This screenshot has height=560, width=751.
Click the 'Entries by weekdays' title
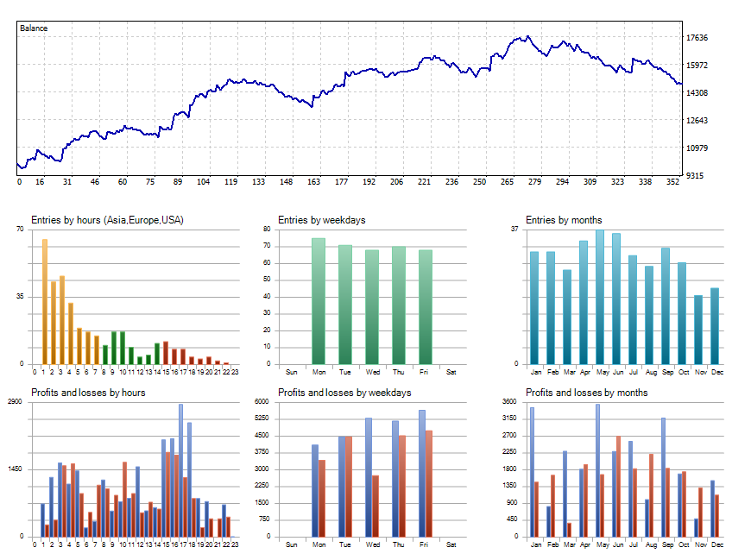point(321,220)
